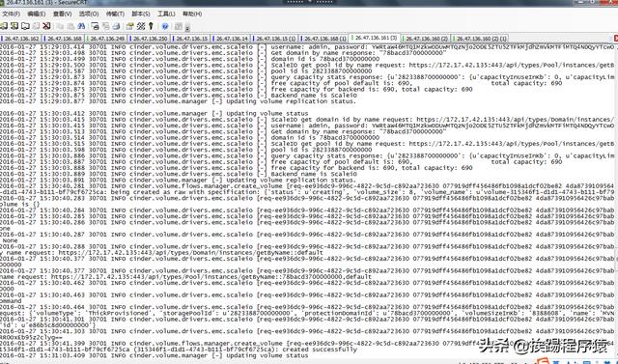618x364 pixels.
Task: Click 'pool id is 2823388700000000' at 15:29:03.587
Action: click(x=322, y=70)
